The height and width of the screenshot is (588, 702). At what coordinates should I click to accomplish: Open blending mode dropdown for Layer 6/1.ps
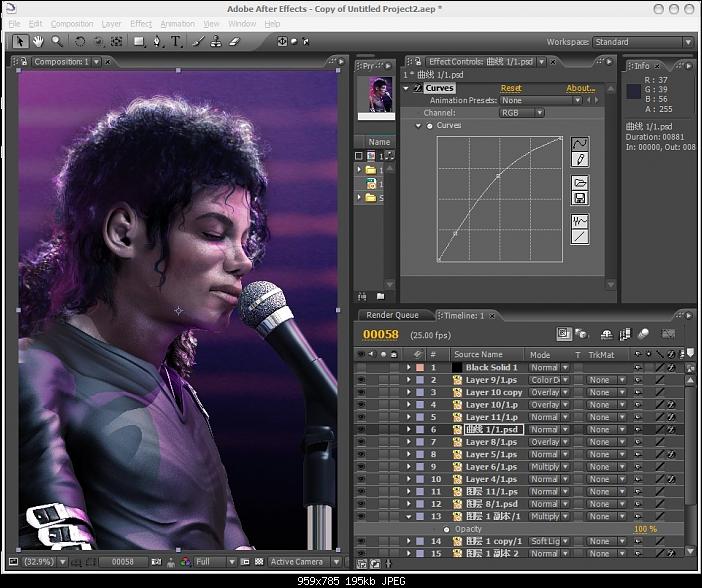click(549, 467)
